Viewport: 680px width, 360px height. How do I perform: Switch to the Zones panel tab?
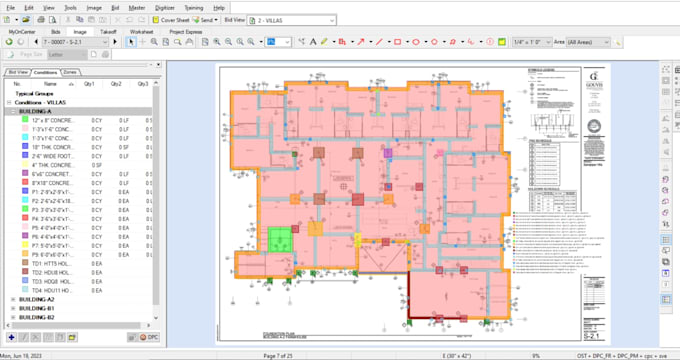tap(70, 72)
